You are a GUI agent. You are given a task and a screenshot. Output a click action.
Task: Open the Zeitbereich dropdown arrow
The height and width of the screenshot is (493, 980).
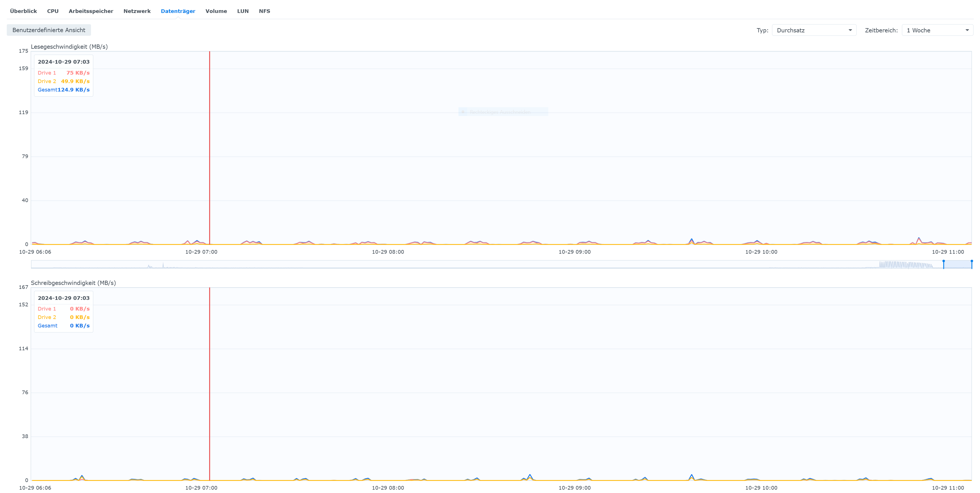pyautogui.click(x=967, y=30)
